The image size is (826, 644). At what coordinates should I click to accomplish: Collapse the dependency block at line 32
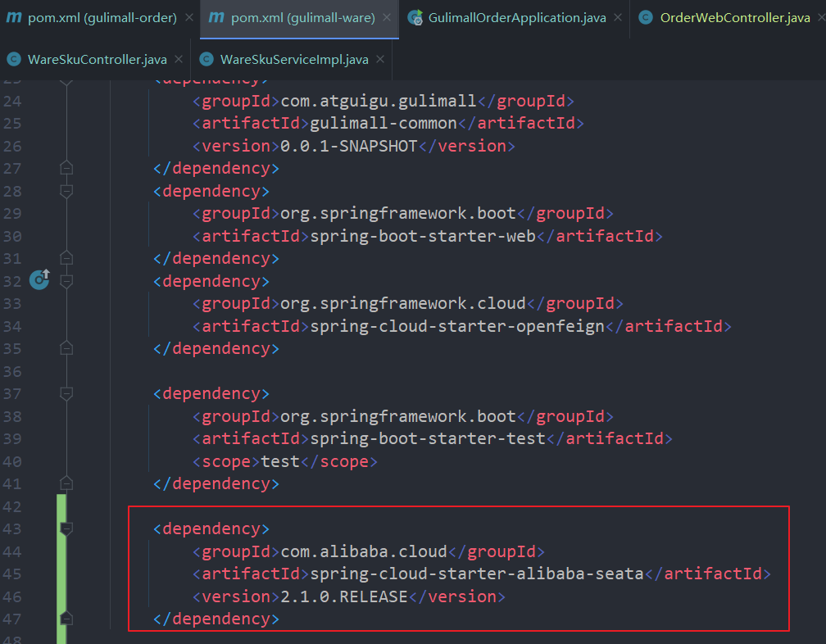click(x=66, y=281)
